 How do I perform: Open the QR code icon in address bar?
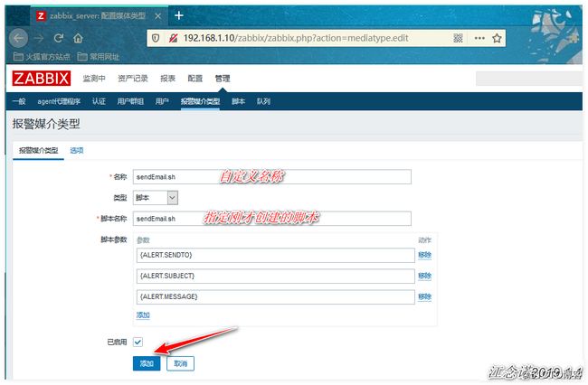coord(458,38)
